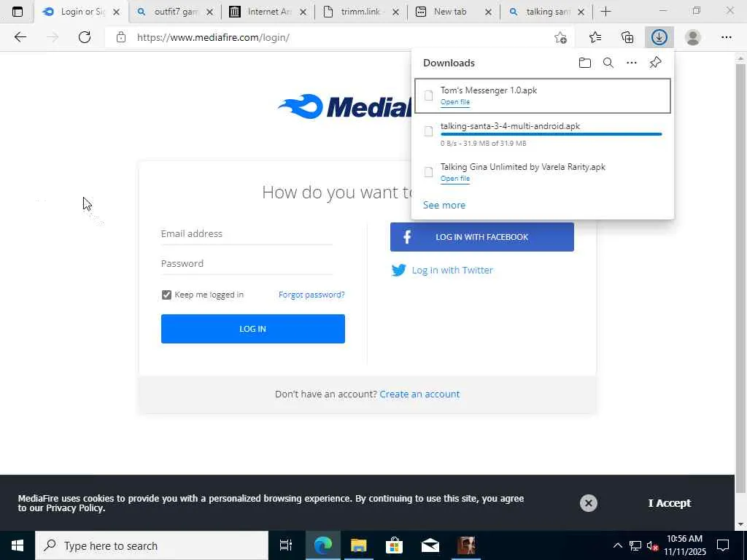Open file for Talking Gina Unlimited apk

coord(455,179)
